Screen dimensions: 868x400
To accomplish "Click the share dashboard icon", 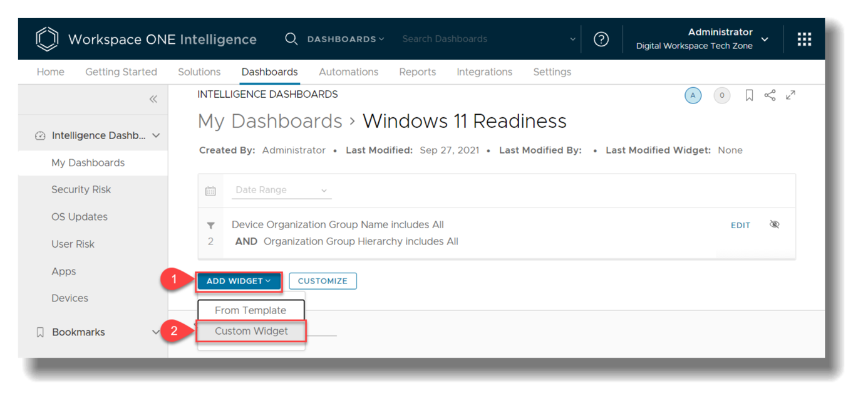I will 770,95.
